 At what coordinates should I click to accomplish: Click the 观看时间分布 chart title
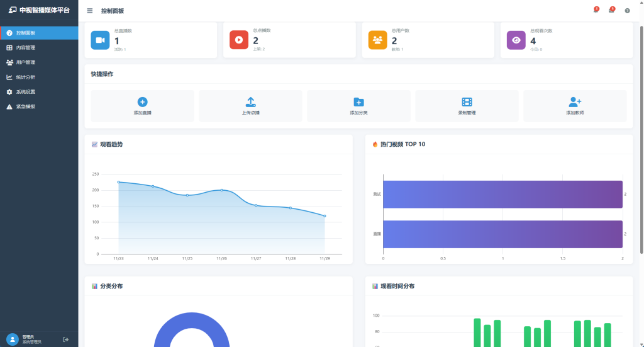point(397,286)
